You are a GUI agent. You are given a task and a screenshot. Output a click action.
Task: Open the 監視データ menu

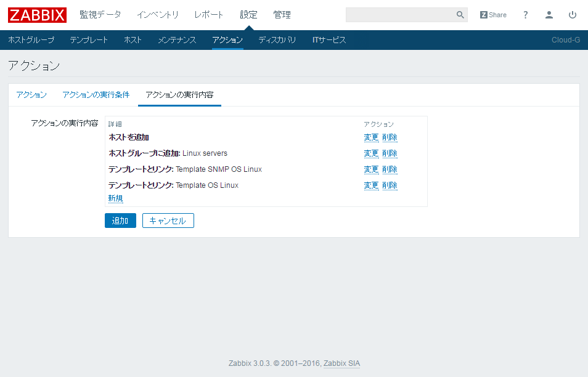click(x=100, y=14)
